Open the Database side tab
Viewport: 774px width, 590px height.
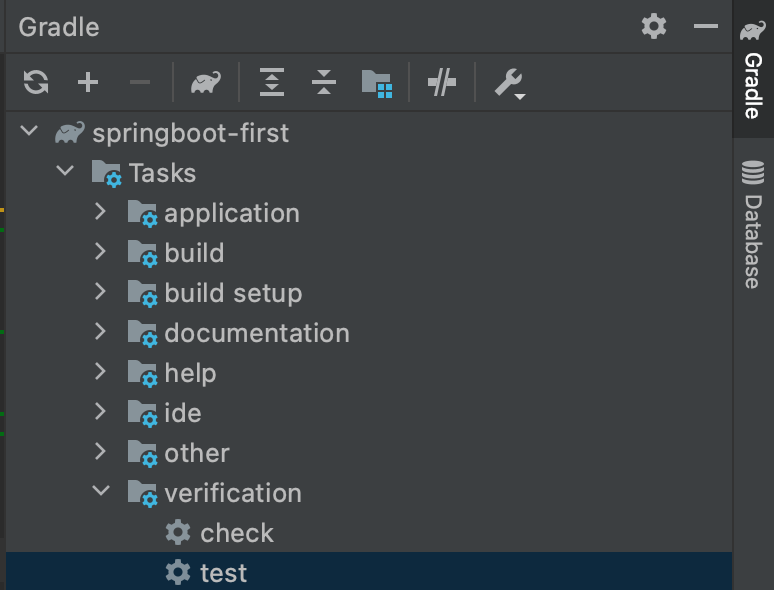pyautogui.click(x=753, y=225)
